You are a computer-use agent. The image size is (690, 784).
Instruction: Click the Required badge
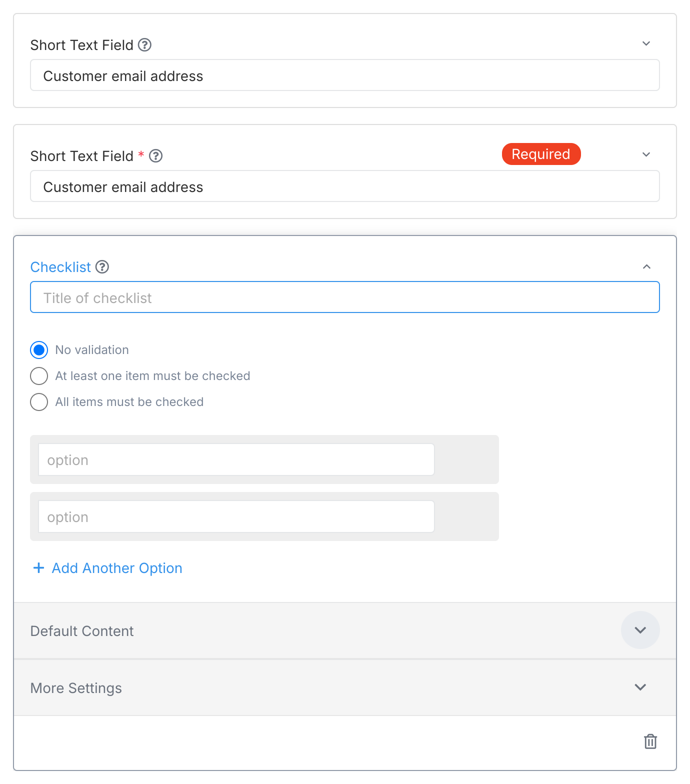(541, 154)
